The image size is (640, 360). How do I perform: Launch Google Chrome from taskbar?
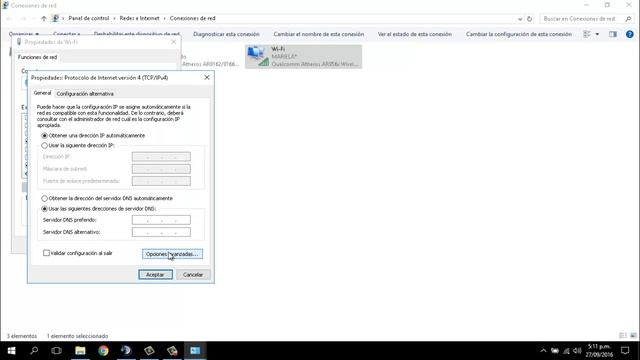pos(103,351)
